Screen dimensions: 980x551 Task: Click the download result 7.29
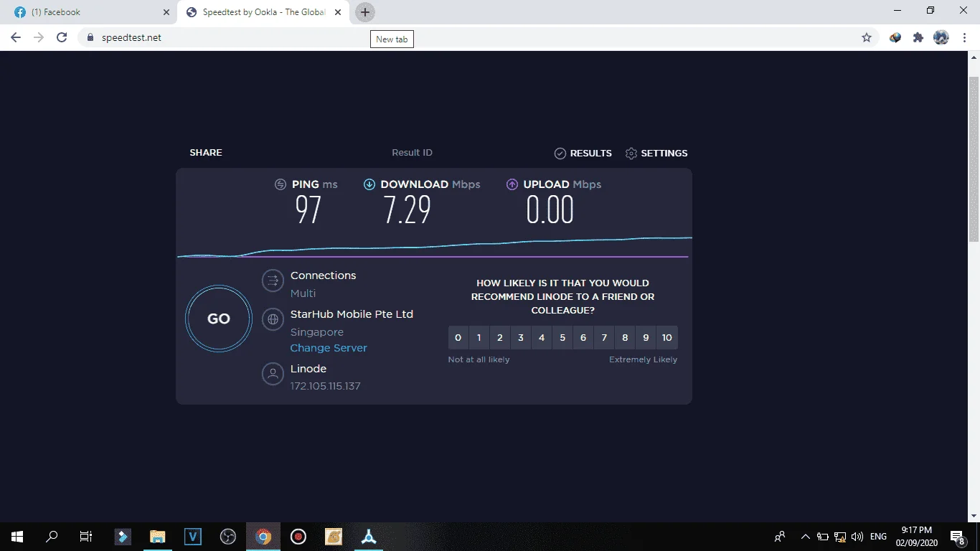click(x=407, y=210)
